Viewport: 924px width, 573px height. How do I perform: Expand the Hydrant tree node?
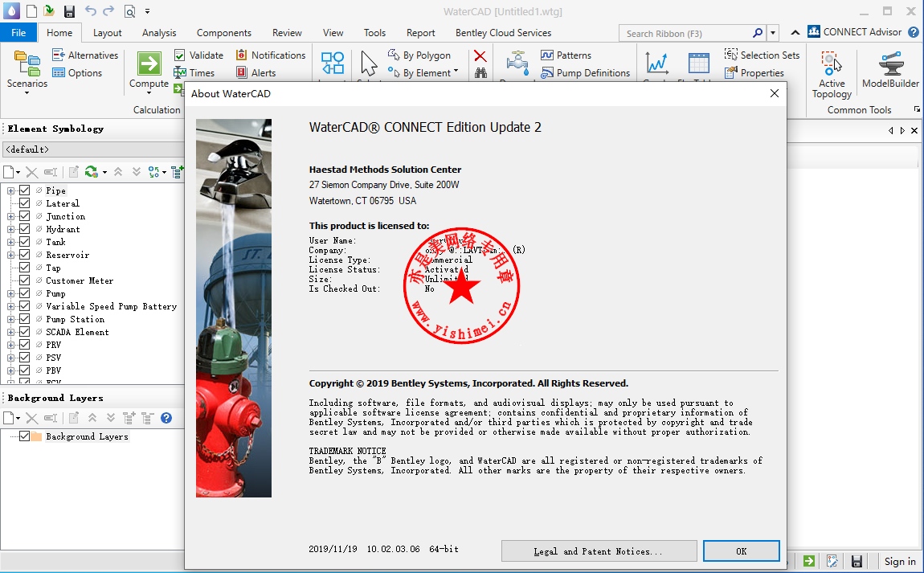[x=10, y=229]
